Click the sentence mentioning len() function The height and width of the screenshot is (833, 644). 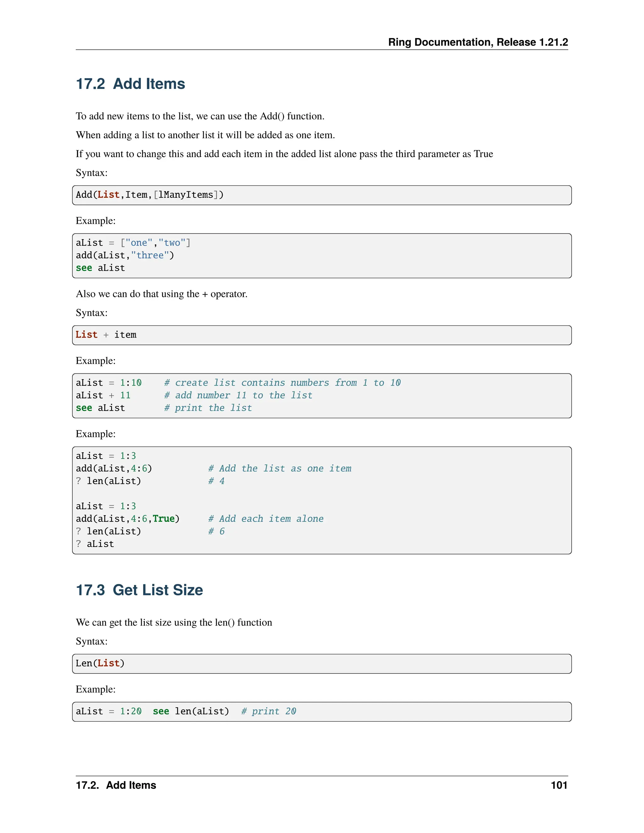(174, 622)
